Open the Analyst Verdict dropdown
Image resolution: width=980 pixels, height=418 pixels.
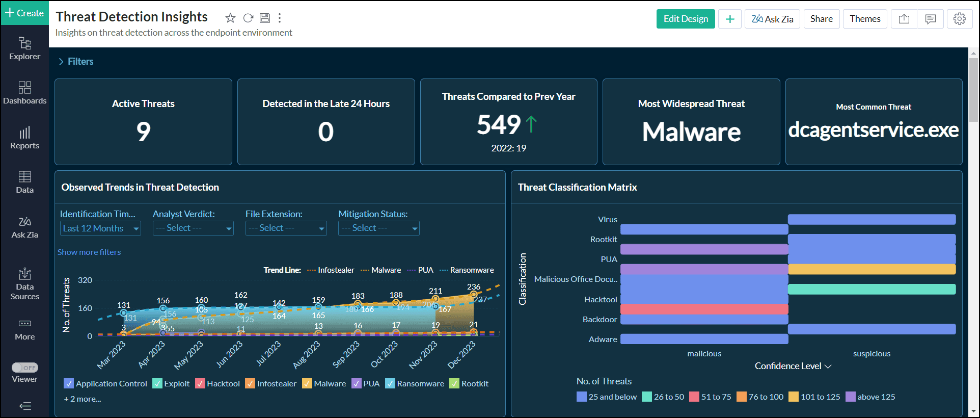pos(193,228)
